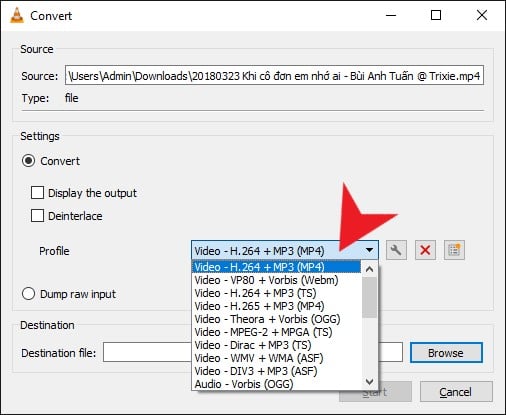506x415 pixels.
Task: Click the Browse button
Action: pyautogui.click(x=446, y=353)
